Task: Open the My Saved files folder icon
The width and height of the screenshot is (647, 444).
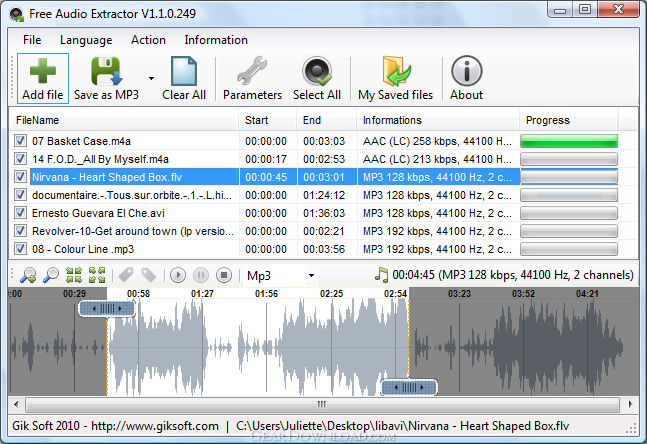Action: [x=396, y=71]
